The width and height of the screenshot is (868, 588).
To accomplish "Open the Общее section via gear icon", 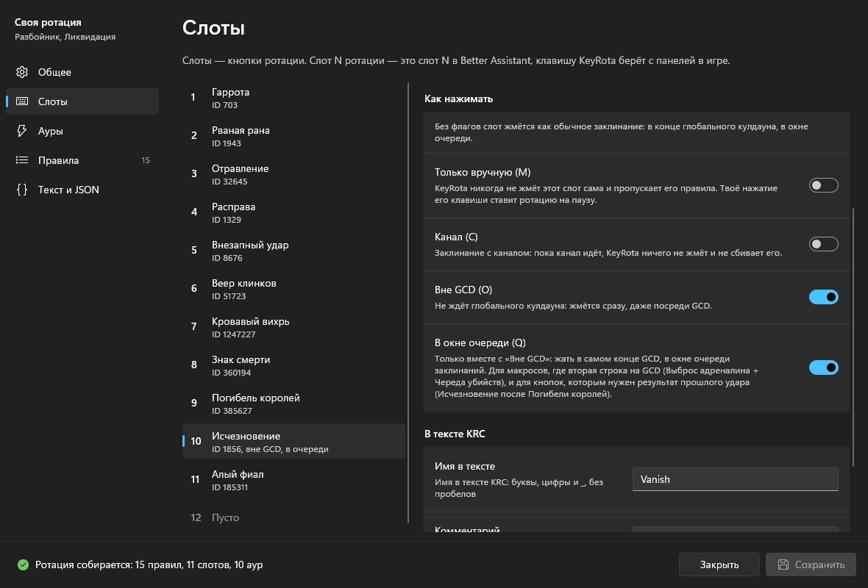I will tap(22, 72).
